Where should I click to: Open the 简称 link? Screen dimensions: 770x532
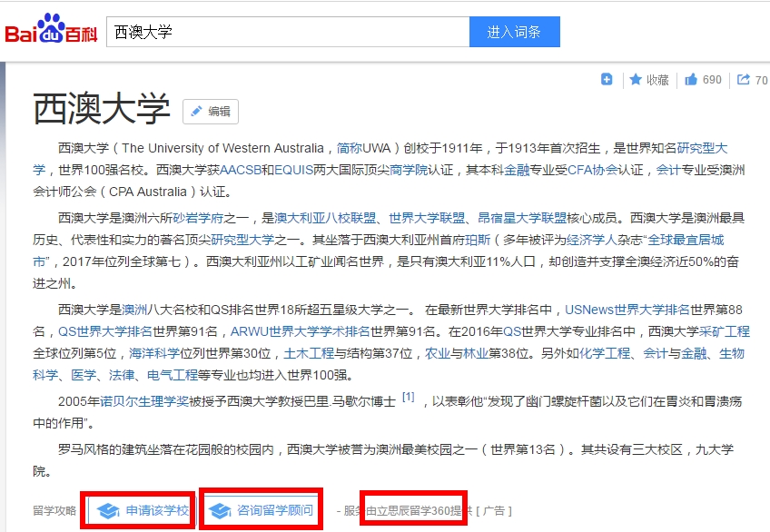350,148
